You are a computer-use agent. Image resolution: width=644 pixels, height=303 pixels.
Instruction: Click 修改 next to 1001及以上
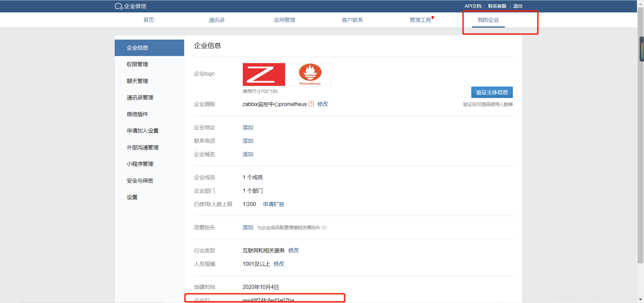[279, 264]
